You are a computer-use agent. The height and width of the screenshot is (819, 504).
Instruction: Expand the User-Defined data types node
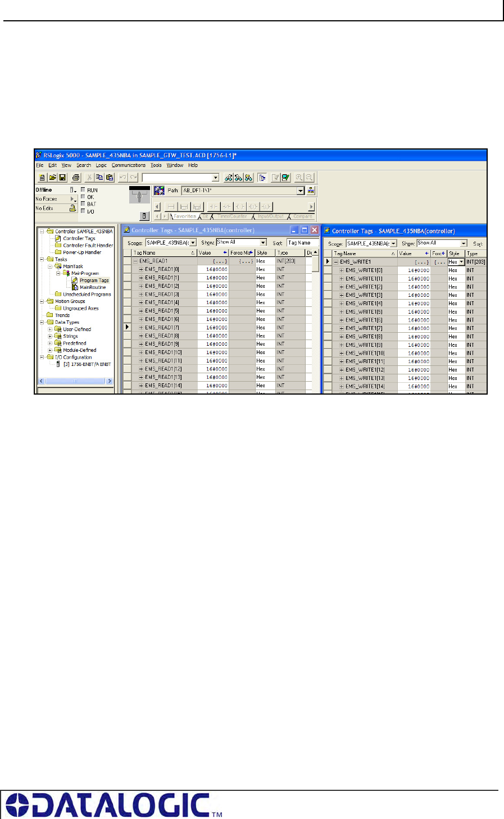coord(50,329)
